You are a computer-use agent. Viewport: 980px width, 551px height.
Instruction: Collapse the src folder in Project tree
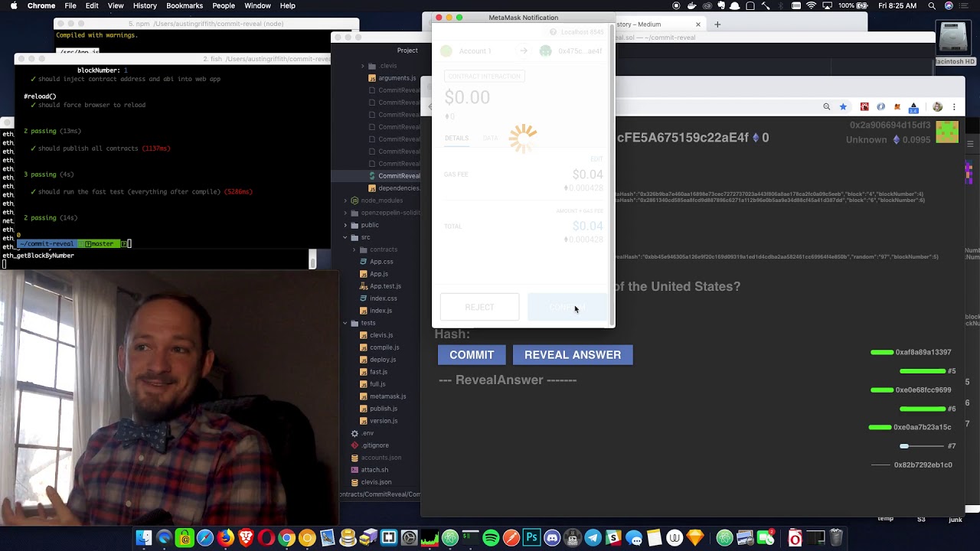pos(345,236)
